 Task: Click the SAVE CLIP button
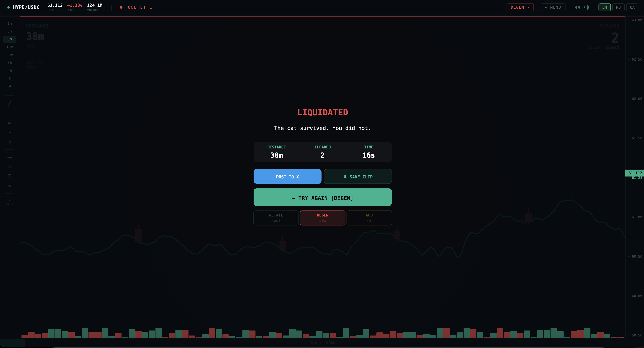tap(358, 176)
